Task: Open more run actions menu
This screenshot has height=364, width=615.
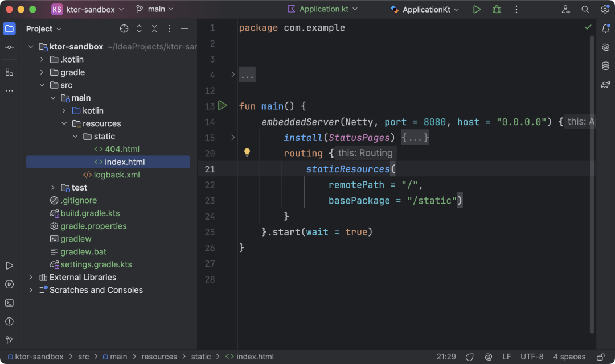Action: pos(516,10)
